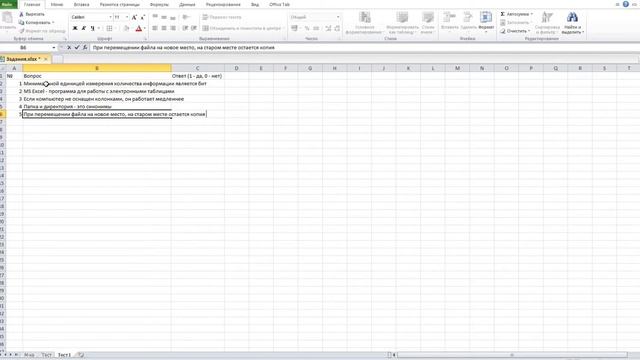Image resolution: width=640 pixels, height=360 pixels.
Task: Switch to the Рецензирование ribbon tab
Action: (223, 4)
